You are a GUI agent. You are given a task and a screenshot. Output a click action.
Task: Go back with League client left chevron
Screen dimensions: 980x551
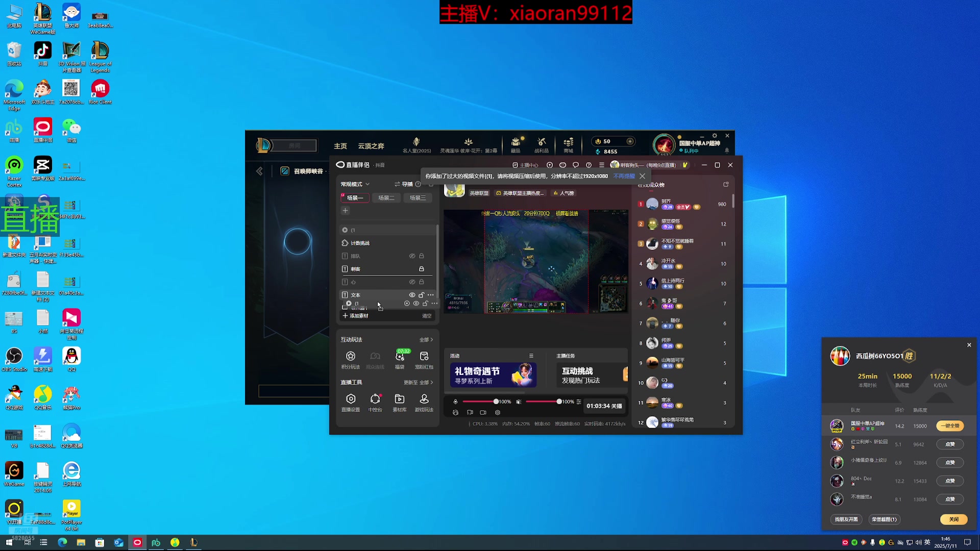(x=259, y=171)
